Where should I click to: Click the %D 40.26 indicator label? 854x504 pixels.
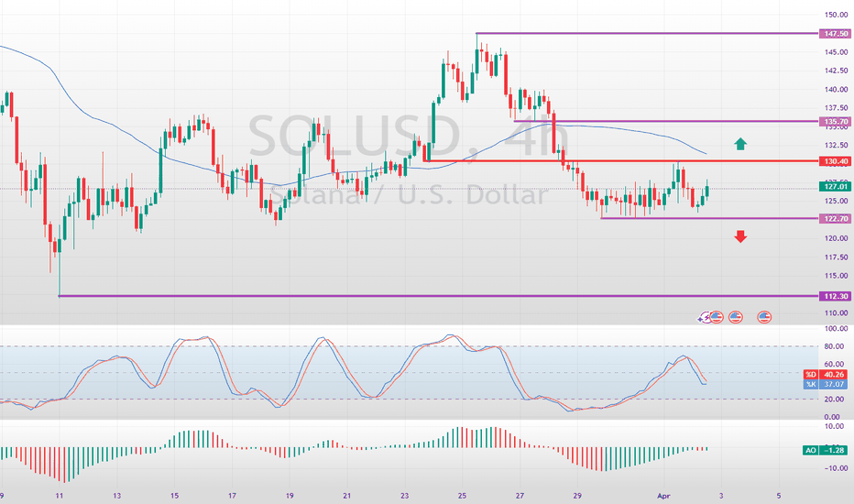826,374
